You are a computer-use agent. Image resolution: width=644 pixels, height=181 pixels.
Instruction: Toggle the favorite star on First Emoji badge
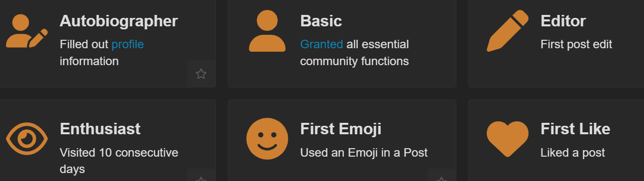441,177
